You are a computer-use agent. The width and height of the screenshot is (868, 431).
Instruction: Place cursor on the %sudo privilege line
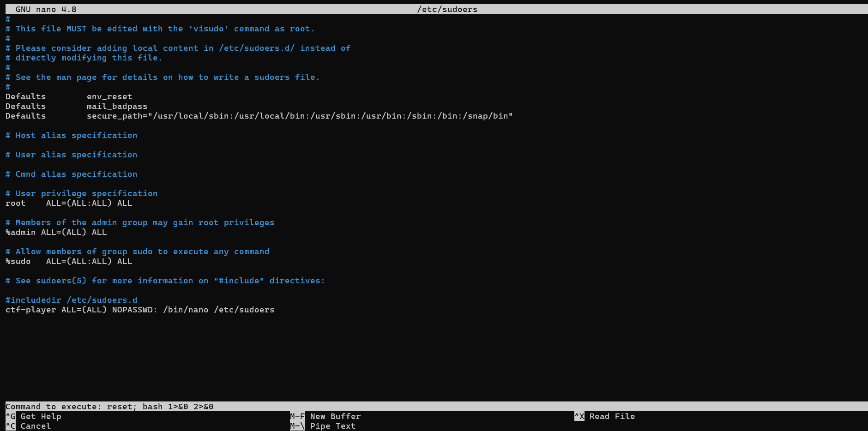coord(69,261)
